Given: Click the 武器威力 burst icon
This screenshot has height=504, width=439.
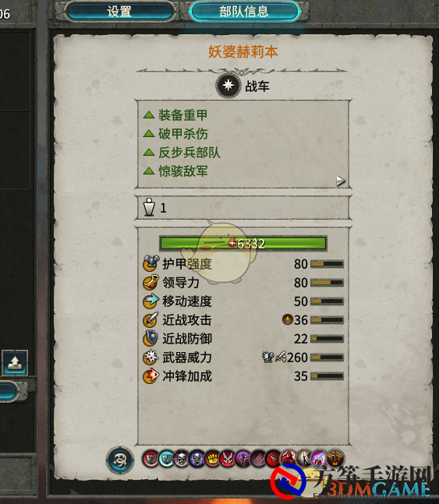Looking at the screenshot, I should click(x=151, y=357).
